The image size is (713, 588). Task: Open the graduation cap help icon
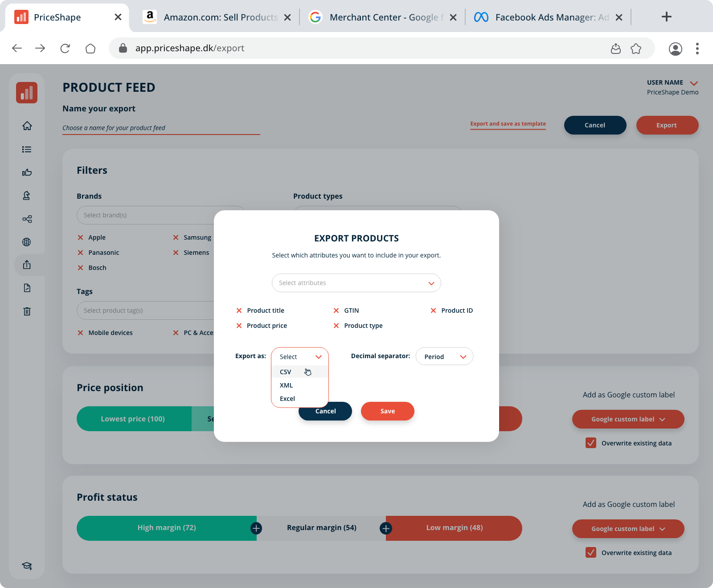pos(27,566)
